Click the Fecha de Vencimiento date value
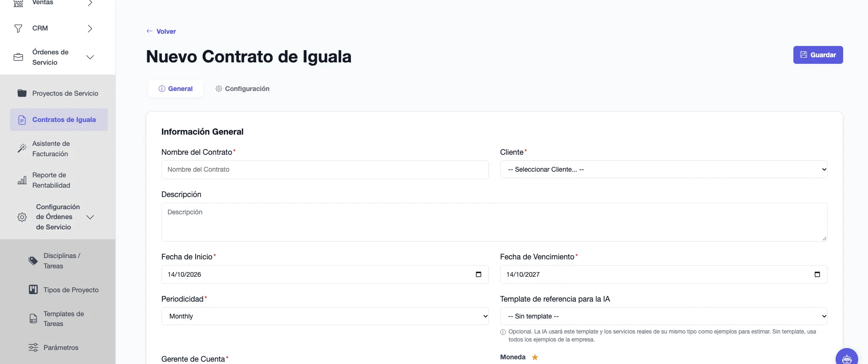Image resolution: width=868 pixels, height=364 pixels. [523, 274]
